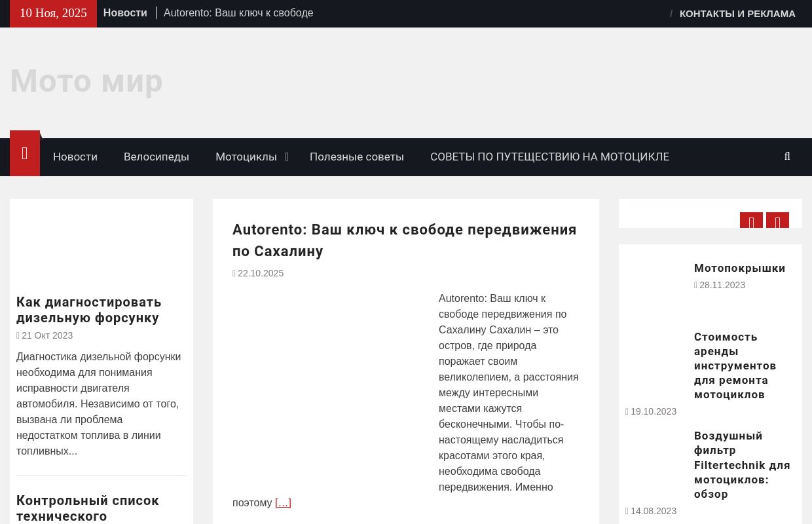Select Полезные советы in navigation
812x524 pixels.
point(356,157)
